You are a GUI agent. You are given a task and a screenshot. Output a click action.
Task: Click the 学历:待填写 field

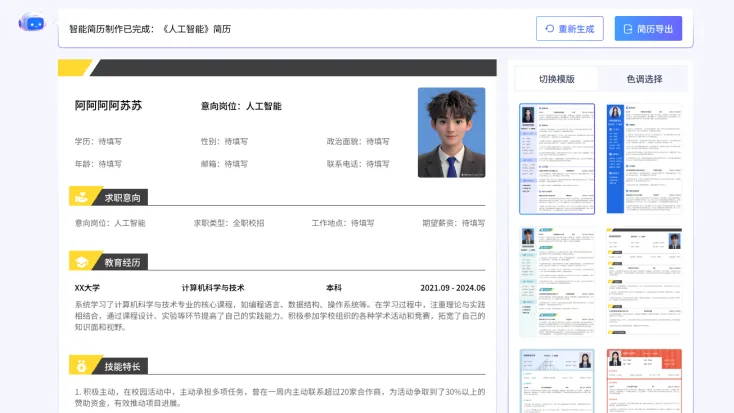click(x=98, y=141)
